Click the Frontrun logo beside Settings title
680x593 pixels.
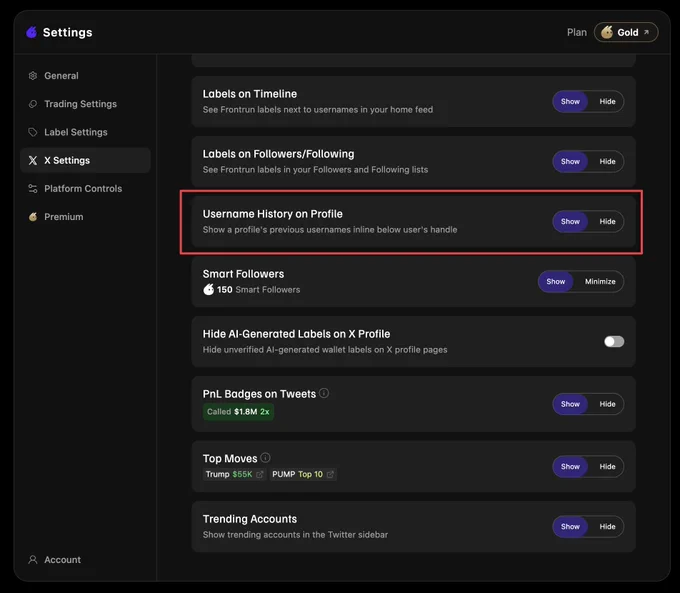[32, 32]
